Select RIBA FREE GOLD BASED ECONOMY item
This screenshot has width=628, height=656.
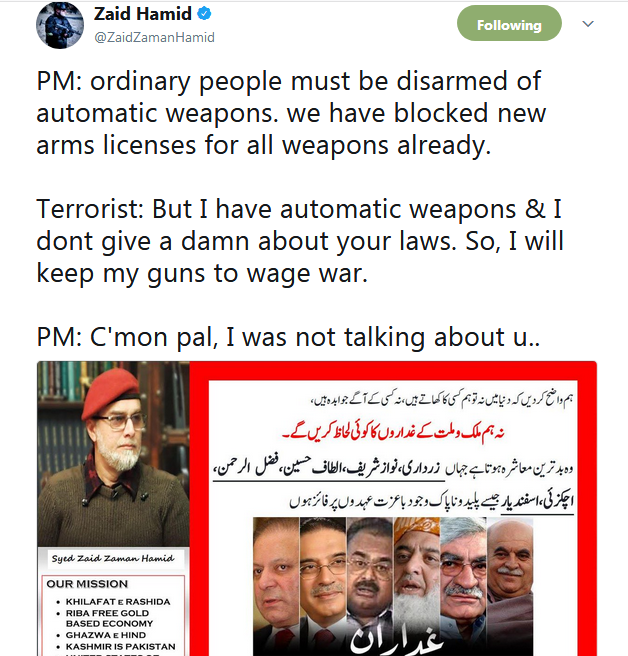point(109,618)
